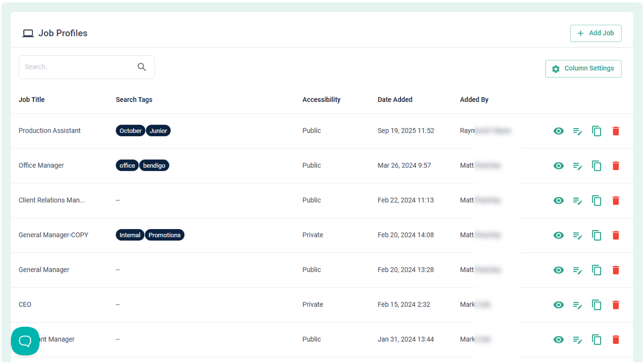Click the Promotions tag chip
This screenshot has width=644, height=362.
coord(164,235)
